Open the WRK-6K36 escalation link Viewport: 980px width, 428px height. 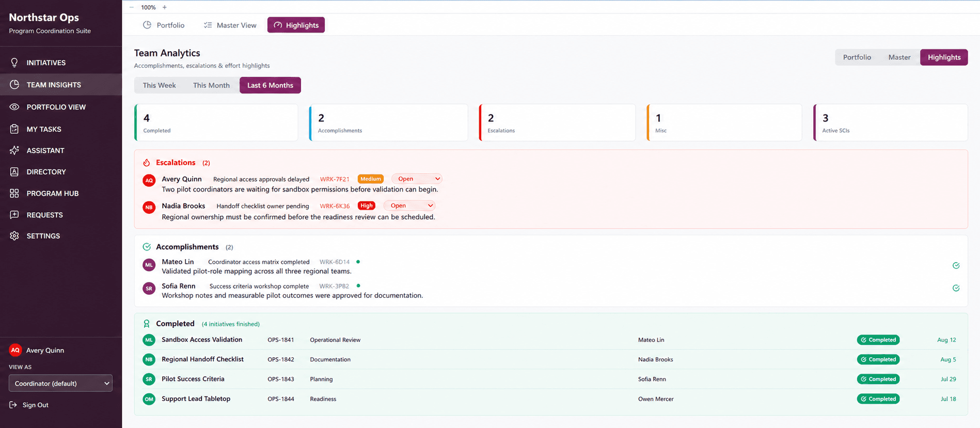pyautogui.click(x=335, y=206)
